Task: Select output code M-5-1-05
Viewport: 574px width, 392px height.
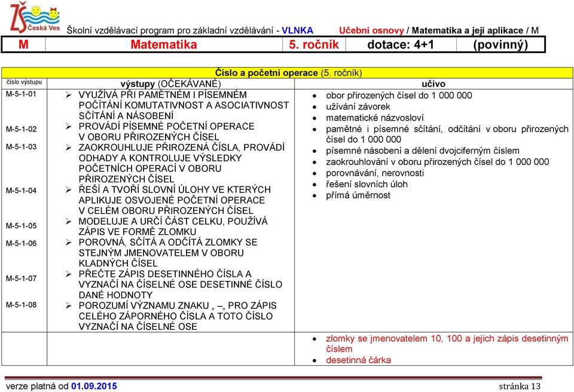Action: point(22,226)
